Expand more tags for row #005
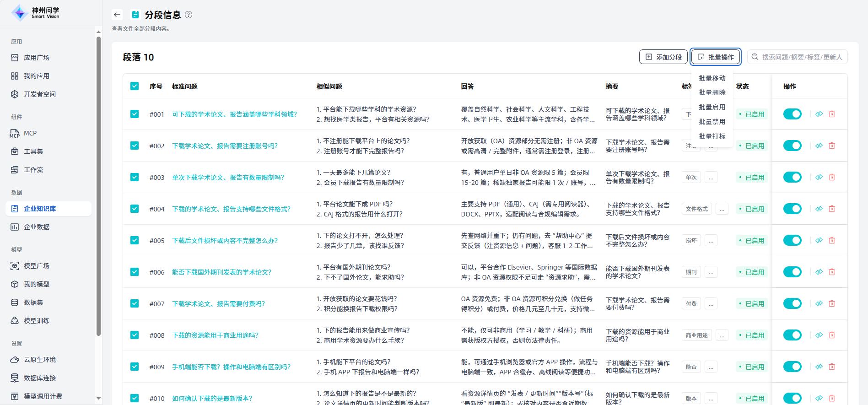 tap(711, 241)
